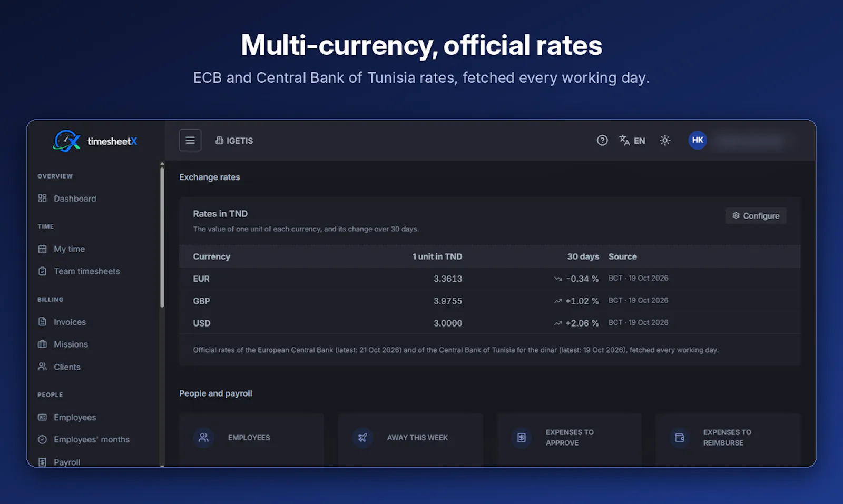This screenshot has height=504, width=843.
Task: Click the Source column header
Action: coord(623,257)
